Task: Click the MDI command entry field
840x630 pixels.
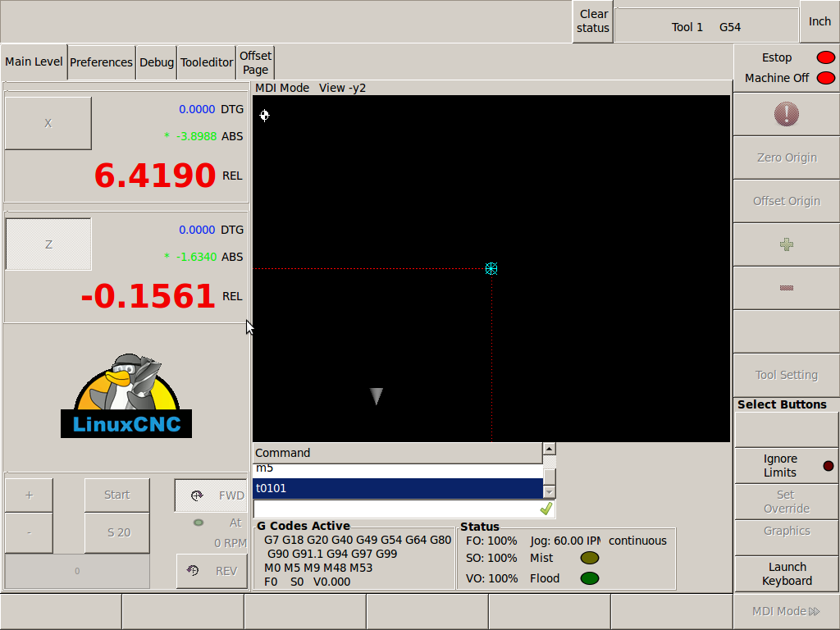Action: click(x=396, y=509)
